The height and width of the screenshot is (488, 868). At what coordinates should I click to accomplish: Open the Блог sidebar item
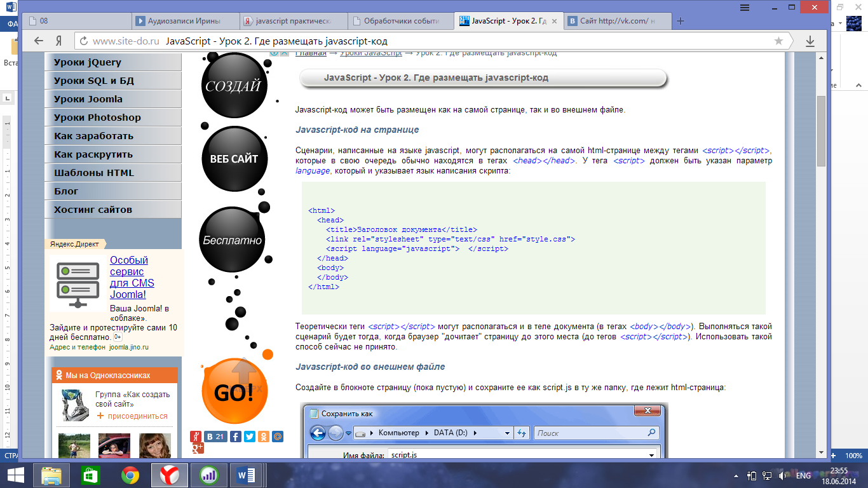click(x=113, y=191)
